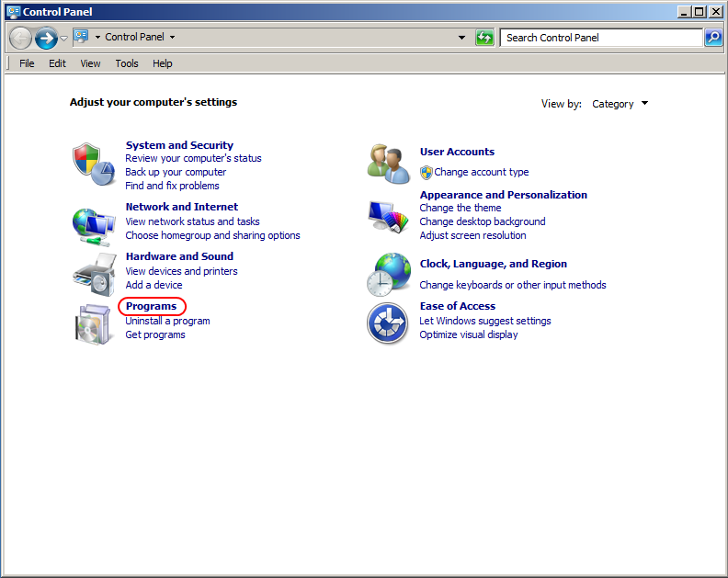Open the recent pages dropdown arrow
This screenshot has width=728, height=578.
coord(64,38)
